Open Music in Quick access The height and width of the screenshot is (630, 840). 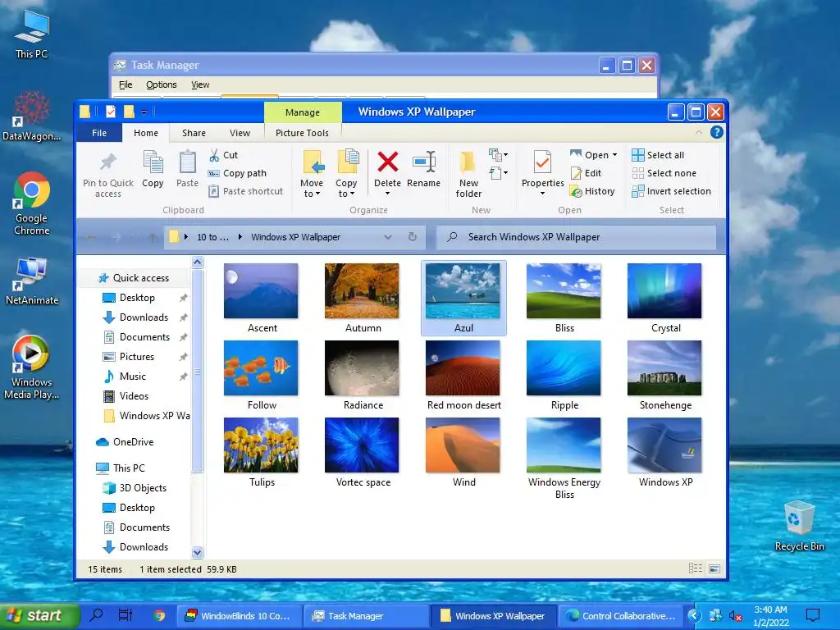click(x=125, y=377)
